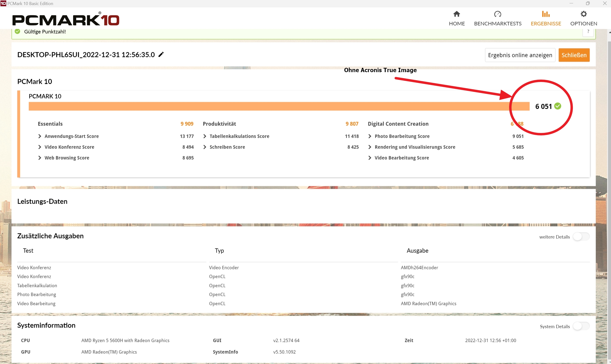The image size is (611, 364).
Task: Expand Rendering und Visualisierungs Score
Action: click(x=370, y=147)
